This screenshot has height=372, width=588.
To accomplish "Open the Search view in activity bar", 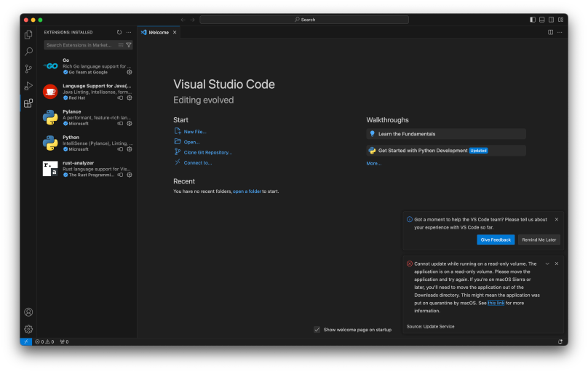I will point(28,52).
